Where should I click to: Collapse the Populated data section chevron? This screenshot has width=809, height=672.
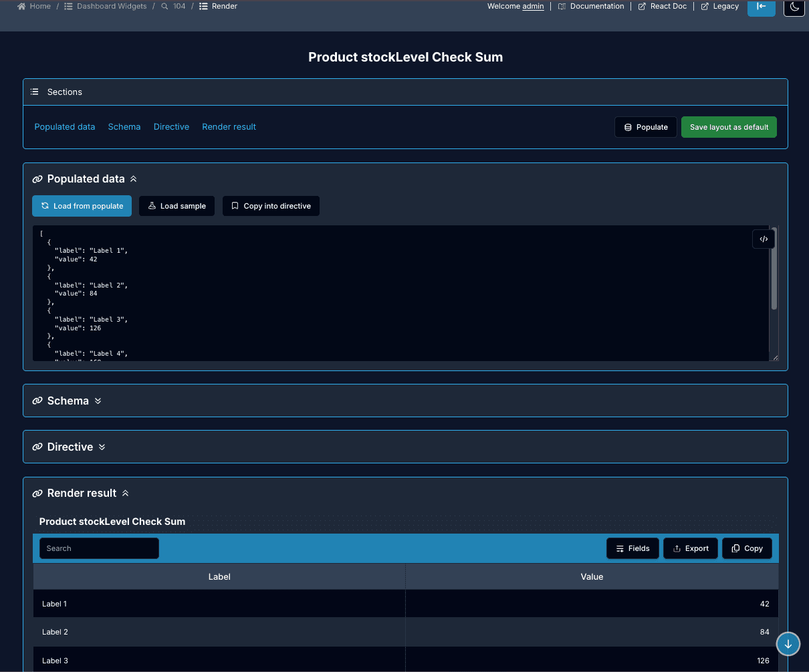click(133, 179)
